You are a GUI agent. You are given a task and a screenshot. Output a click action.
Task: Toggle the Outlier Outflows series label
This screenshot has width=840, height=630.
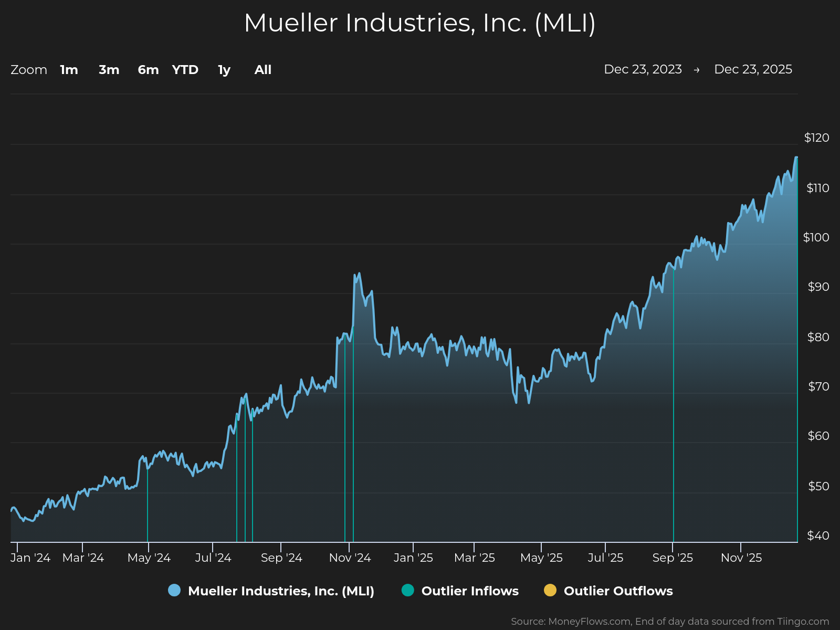click(618, 591)
